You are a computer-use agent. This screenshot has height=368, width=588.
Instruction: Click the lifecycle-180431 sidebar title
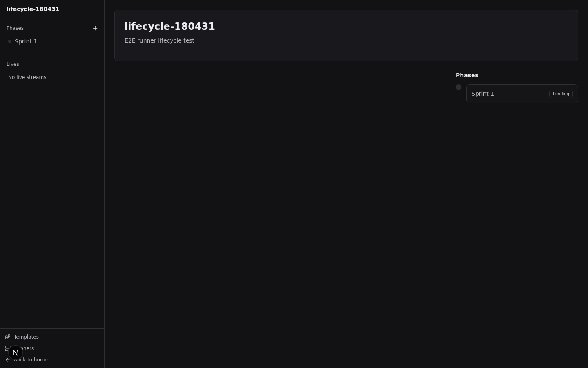coord(33,9)
